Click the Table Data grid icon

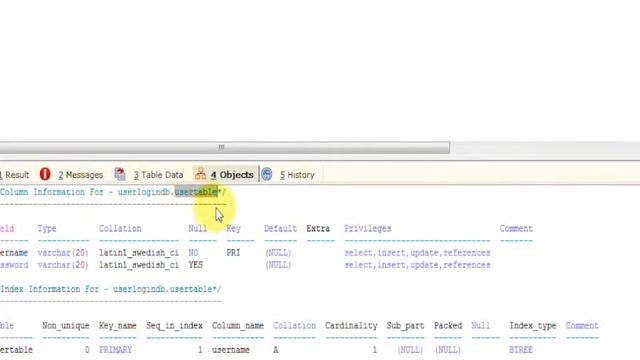point(120,174)
